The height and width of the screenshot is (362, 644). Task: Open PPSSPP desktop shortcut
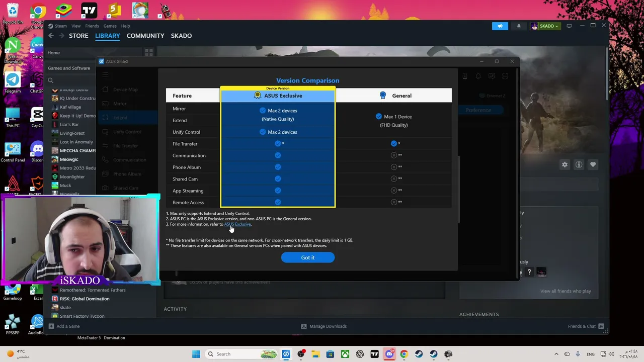(x=13, y=324)
